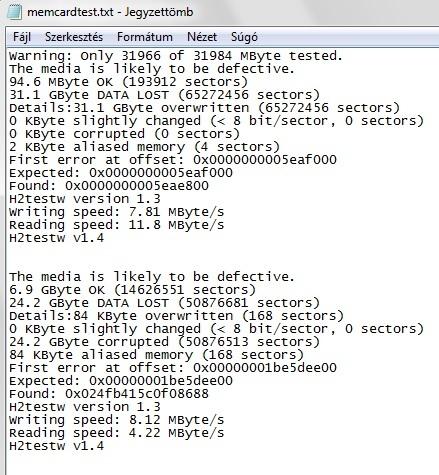Click the Reading speed: 11.8 MByte/s line

tap(116, 225)
